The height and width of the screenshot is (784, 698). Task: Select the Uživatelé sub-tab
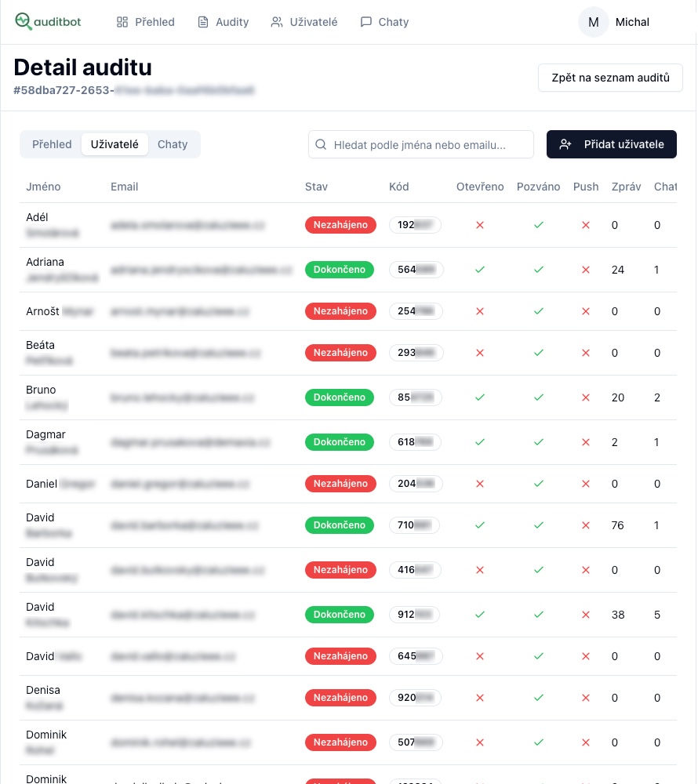[x=115, y=144]
